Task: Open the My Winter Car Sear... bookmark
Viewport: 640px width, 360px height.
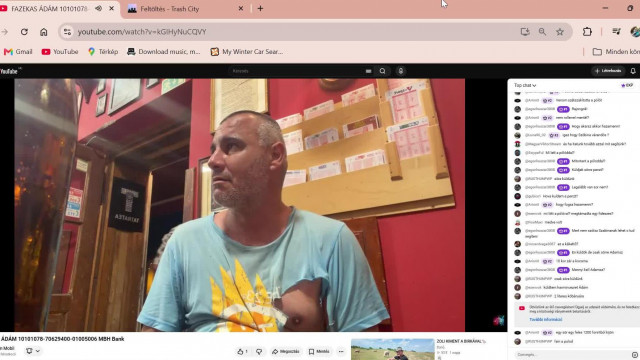Action: coord(247,52)
